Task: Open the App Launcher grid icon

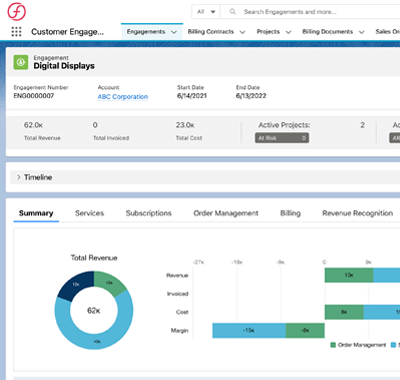Action: [16, 32]
